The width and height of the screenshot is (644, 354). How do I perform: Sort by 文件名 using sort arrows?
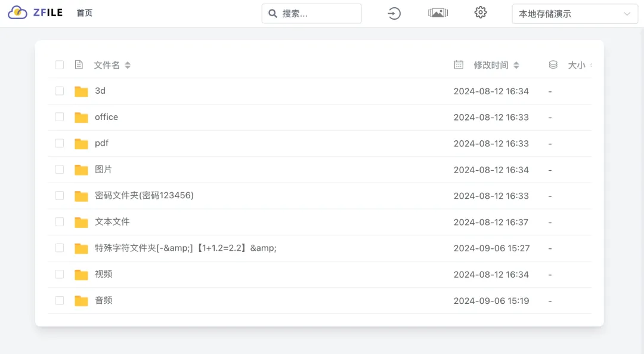(x=128, y=66)
